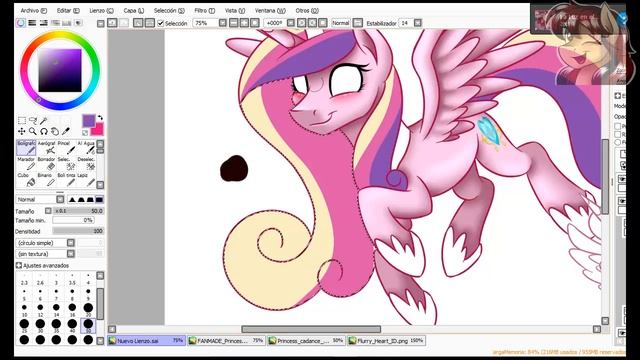Viewport: 640px width, 360px height.
Task: Select the Lapiz pencil tool
Action: (x=86, y=180)
